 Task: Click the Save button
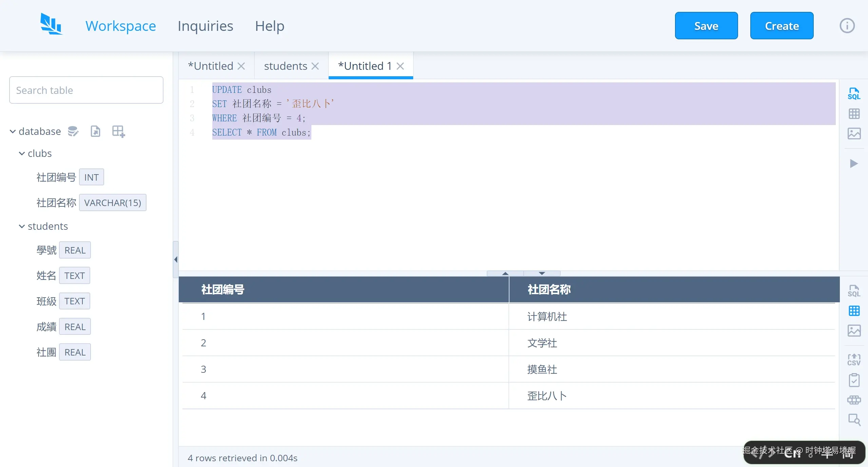pyautogui.click(x=706, y=25)
